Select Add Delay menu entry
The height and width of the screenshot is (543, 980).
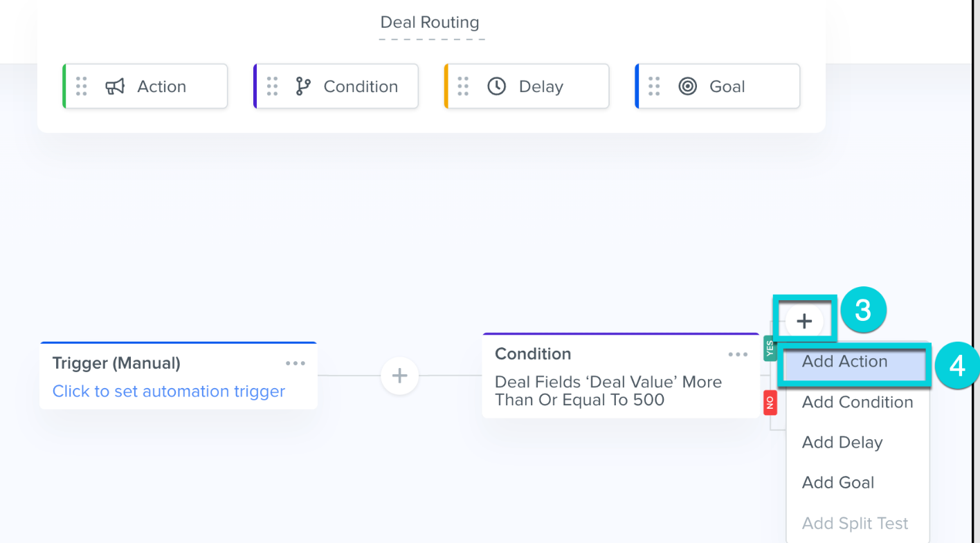click(842, 443)
